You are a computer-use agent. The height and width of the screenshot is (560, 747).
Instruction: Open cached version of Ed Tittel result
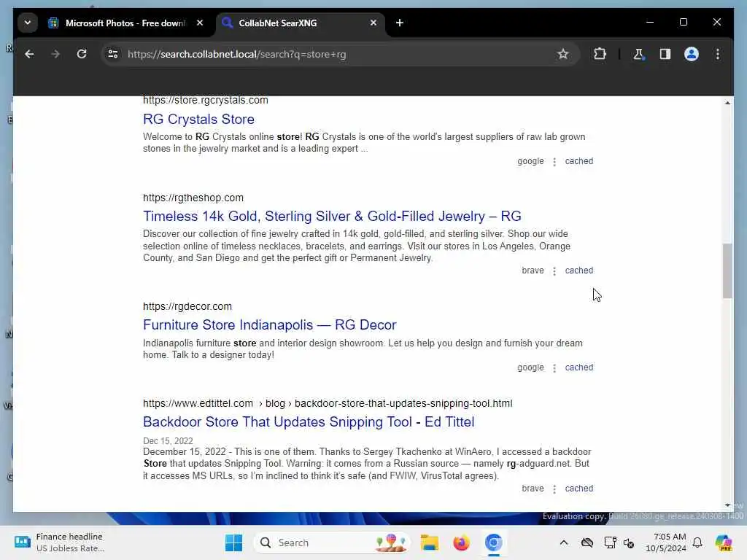click(578, 488)
